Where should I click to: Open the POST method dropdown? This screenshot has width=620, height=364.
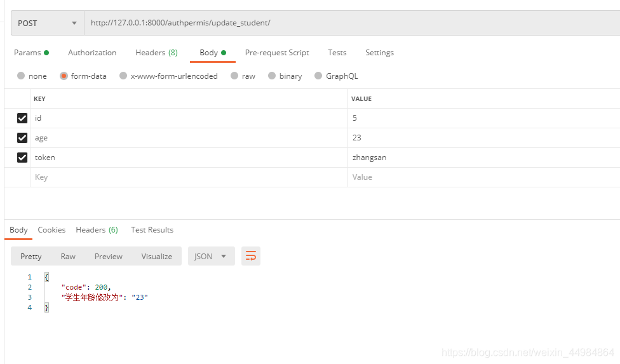tap(48, 23)
